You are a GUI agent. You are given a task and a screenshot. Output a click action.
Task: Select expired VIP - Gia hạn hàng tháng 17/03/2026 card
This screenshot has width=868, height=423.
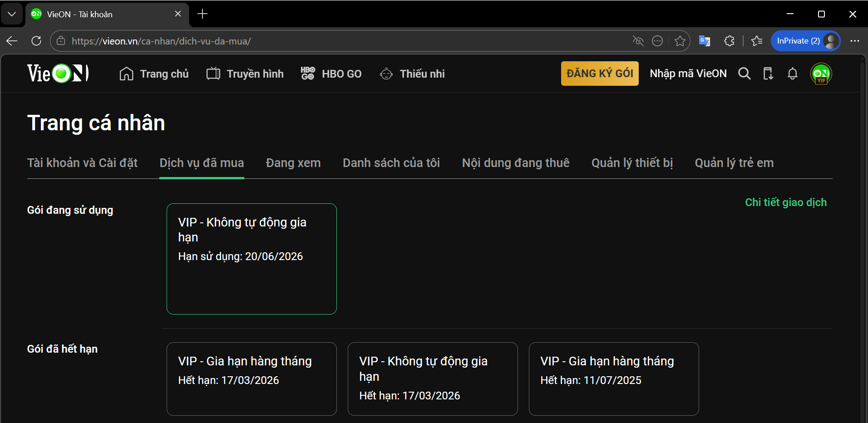click(x=252, y=379)
